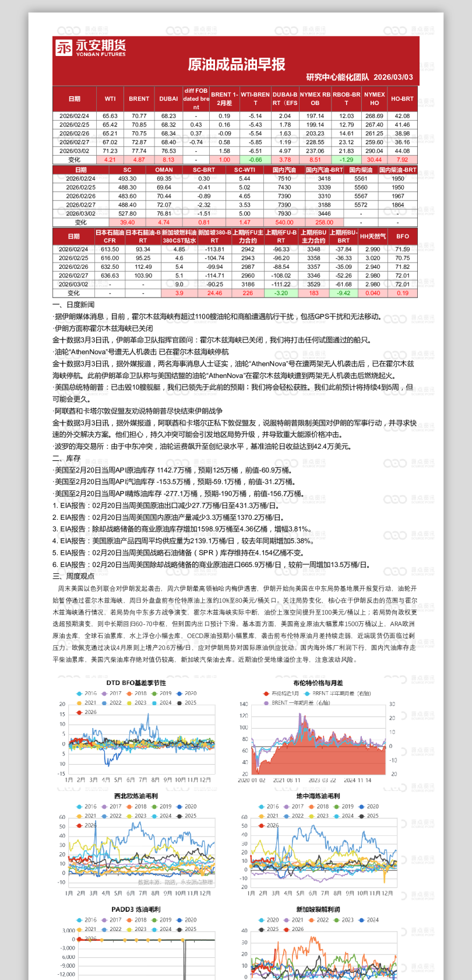Click the 日本石脑油CFR value 636.63
Image resolution: width=472 pixels, height=980 pixels.
(110, 276)
